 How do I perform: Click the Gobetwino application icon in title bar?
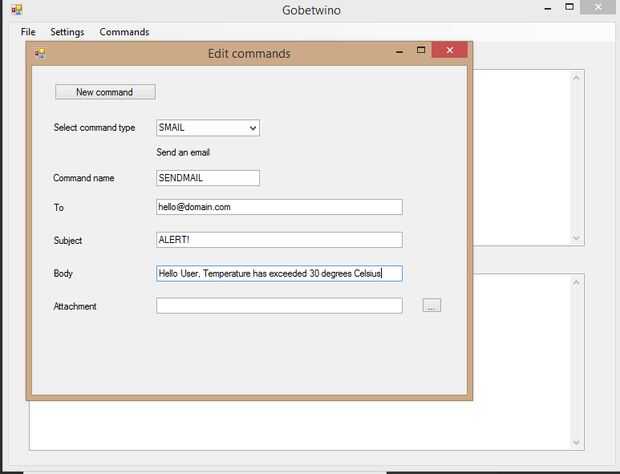tap(17, 9)
